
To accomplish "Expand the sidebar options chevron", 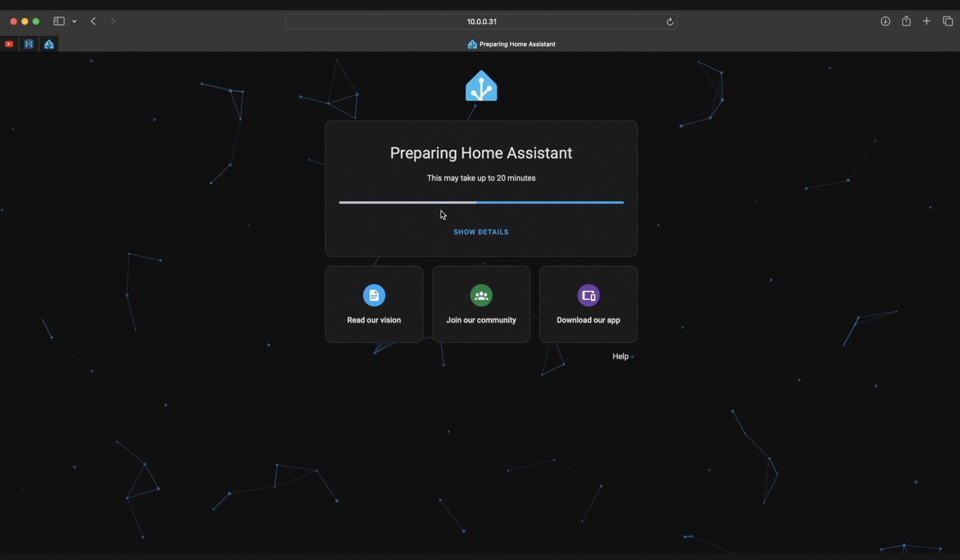I will [x=75, y=21].
